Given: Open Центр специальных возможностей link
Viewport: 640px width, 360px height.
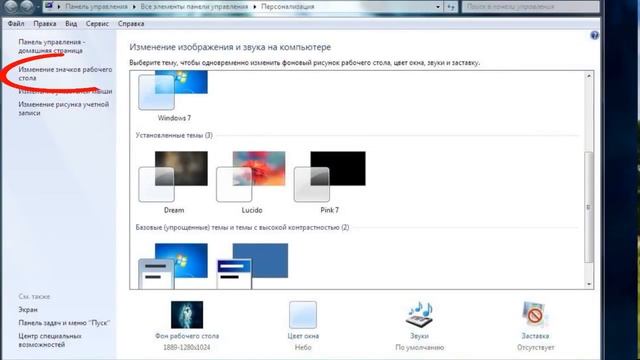Looking at the screenshot, I should (50, 340).
